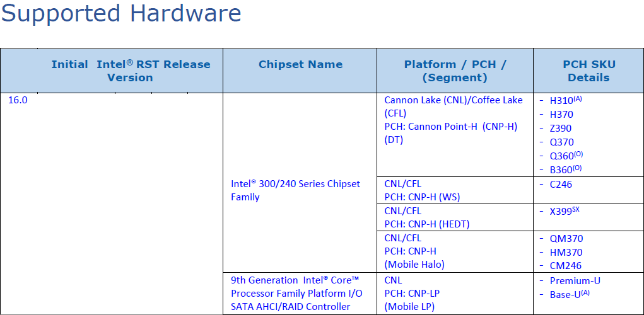Viewport: 644px width, 315px height.
Task: Click the Q360 SKU entry
Action: pos(566,156)
